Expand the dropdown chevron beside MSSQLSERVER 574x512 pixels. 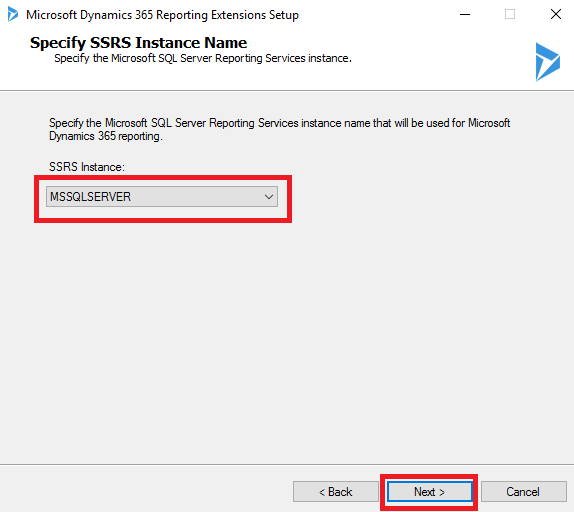[x=269, y=197]
